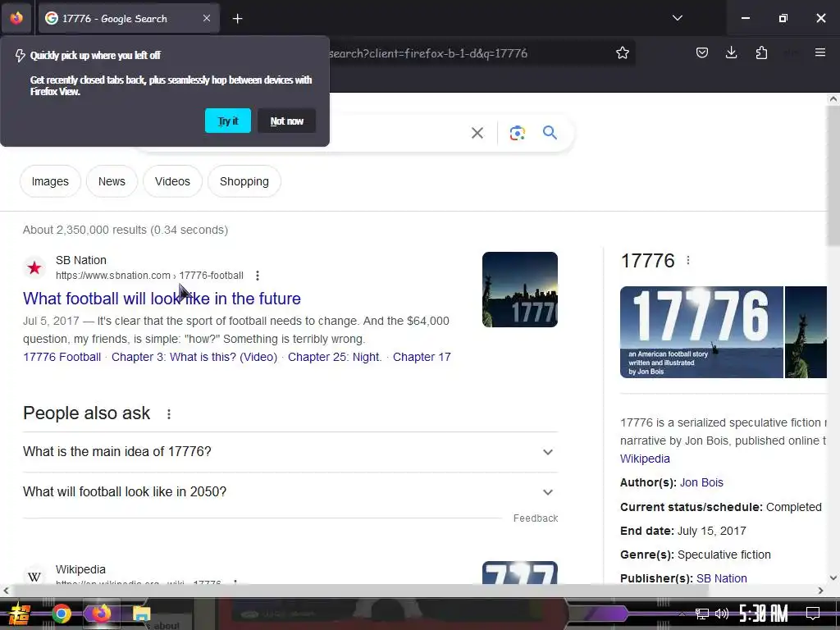Open the Wikipedia link in knowledge panel

(x=645, y=459)
